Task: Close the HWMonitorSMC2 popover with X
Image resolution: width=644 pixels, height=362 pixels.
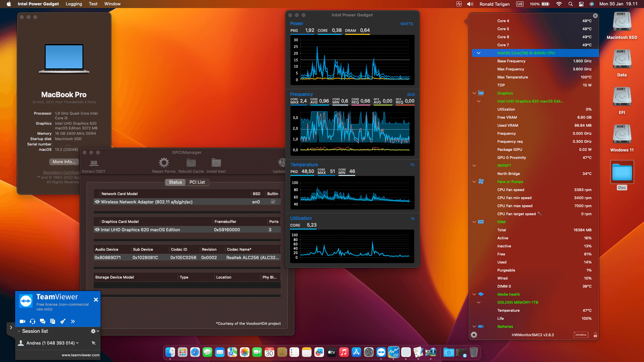Action: pos(595,16)
